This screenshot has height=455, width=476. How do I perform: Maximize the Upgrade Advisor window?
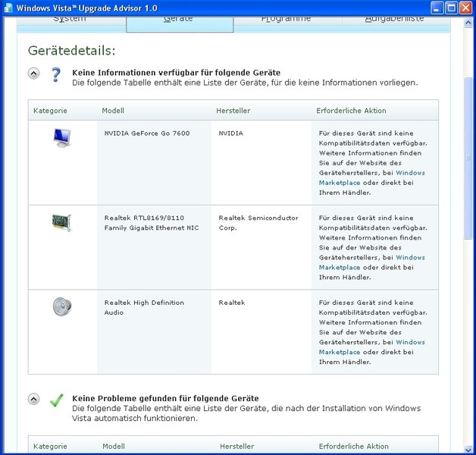(452, 8)
